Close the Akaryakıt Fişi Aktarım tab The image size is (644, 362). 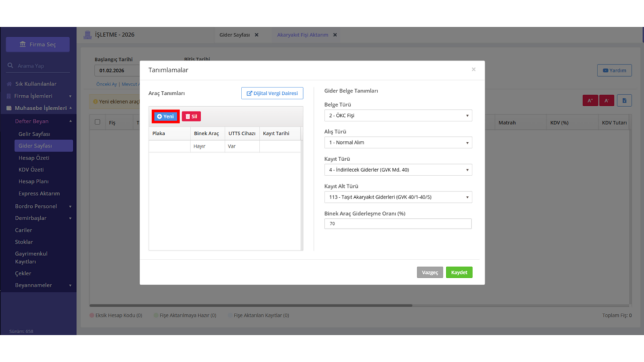coord(335,35)
